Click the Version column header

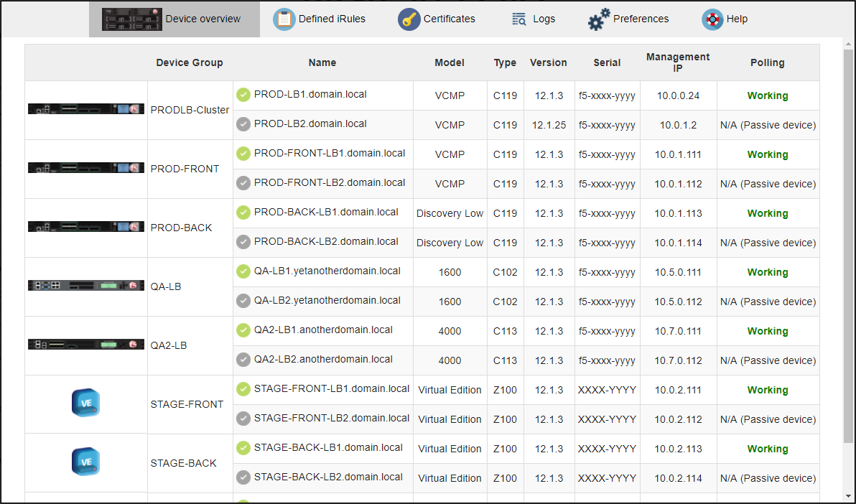(549, 62)
